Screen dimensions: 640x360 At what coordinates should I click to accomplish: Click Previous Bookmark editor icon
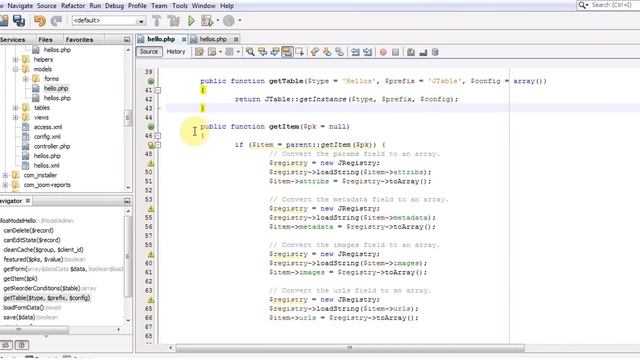315,52
